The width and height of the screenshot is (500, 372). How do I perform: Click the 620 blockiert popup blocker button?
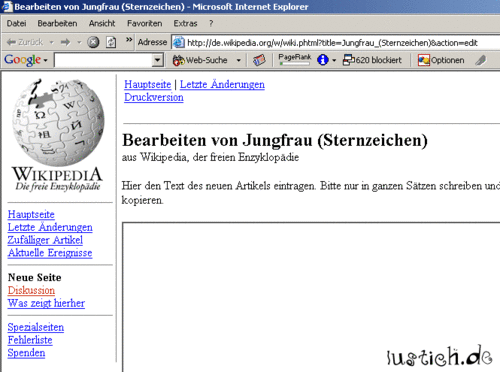tap(372, 60)
